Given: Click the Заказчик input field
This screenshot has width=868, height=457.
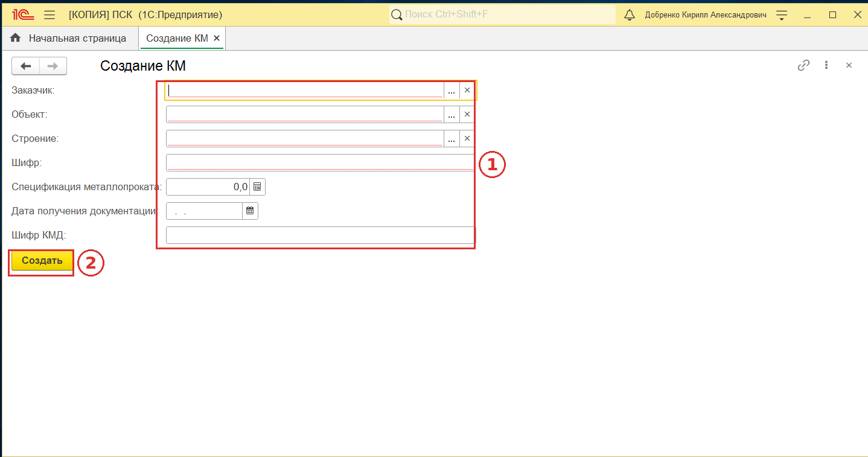Looking at the screenshot, I should [305, 90].
